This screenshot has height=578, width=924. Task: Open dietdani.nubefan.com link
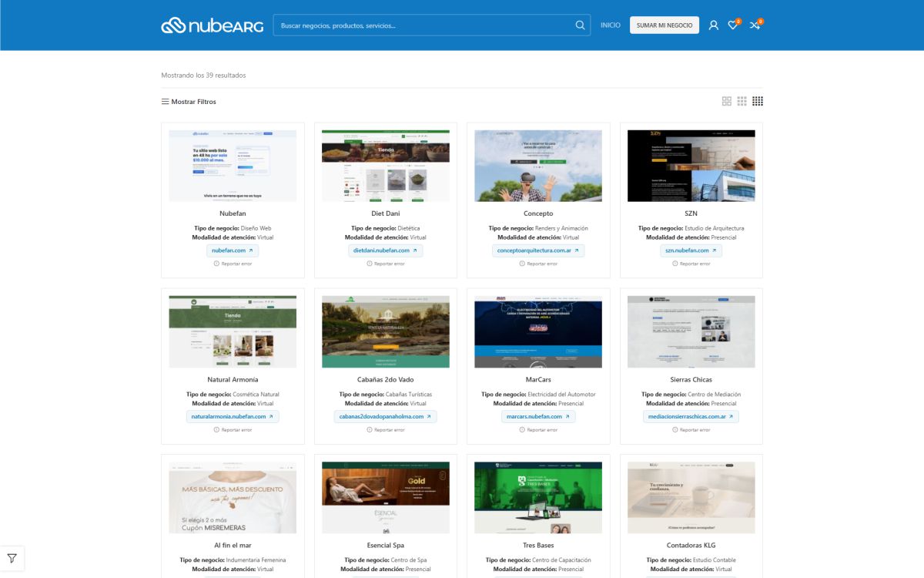pyautogui.click(x=385, y=250)
